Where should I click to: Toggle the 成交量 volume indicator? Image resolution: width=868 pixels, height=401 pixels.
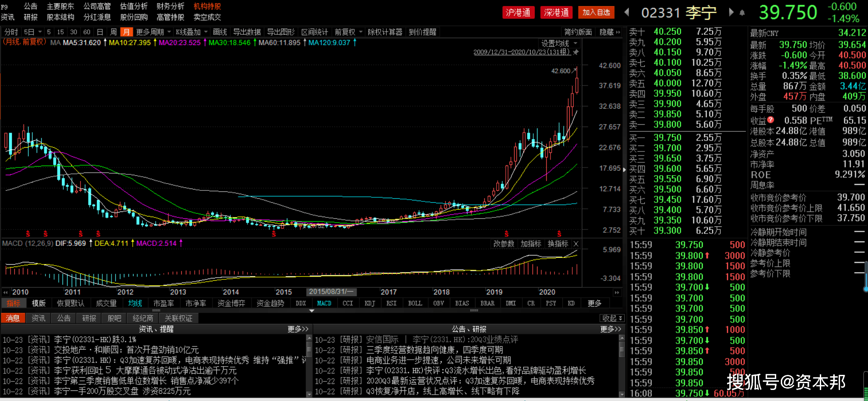(x=106, y=303)
